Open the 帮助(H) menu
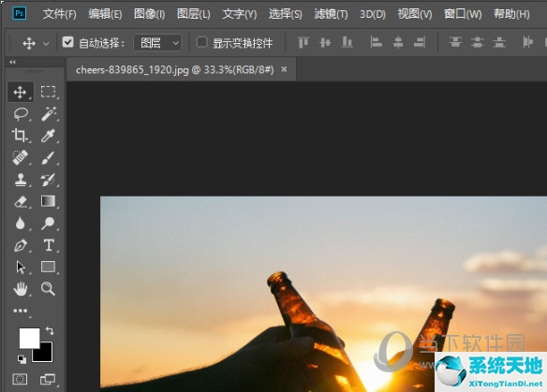Screen dimensions: 547x392 511,14
